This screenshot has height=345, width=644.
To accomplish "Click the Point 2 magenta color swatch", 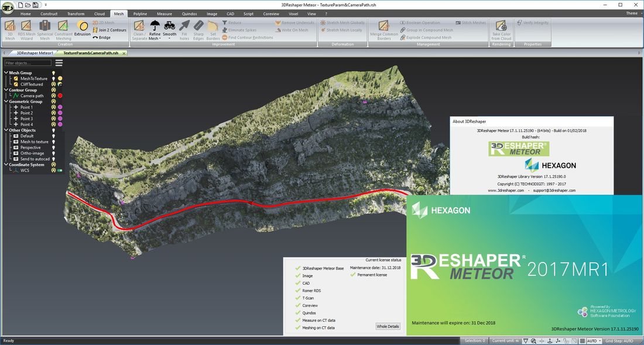I will 60,113.
